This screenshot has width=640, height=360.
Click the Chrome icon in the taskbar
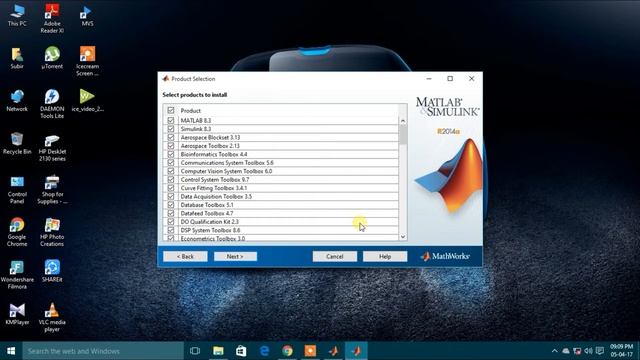[x=287, y=351]
